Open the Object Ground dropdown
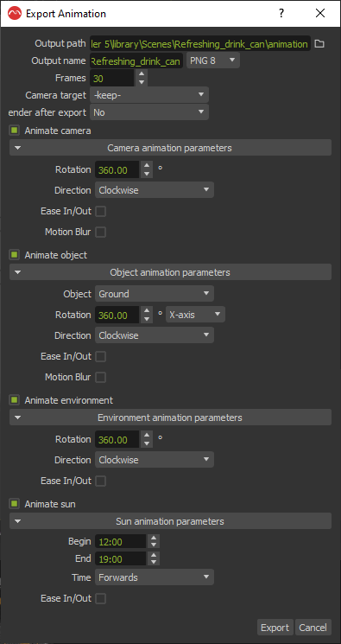The width and height of the screenshot is (341, 644). coord(155,294)
